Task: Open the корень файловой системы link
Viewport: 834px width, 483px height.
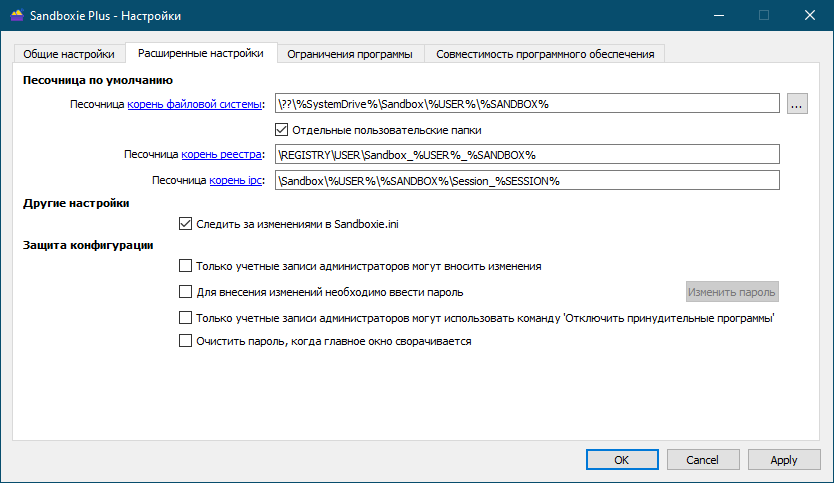Action: pyautogui.click(x=194, y=104)
